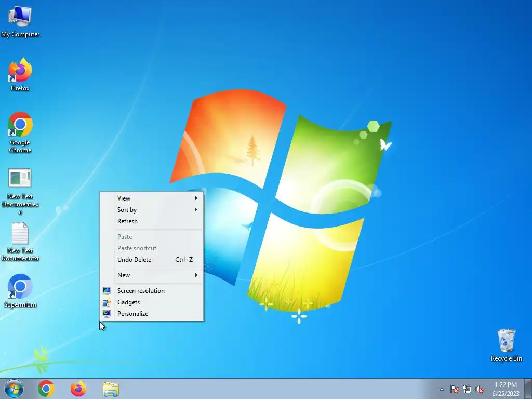Screen dimensions: 532x399
Task: Launch Firefox from the taskbar
Action: (x=78, y=389)
